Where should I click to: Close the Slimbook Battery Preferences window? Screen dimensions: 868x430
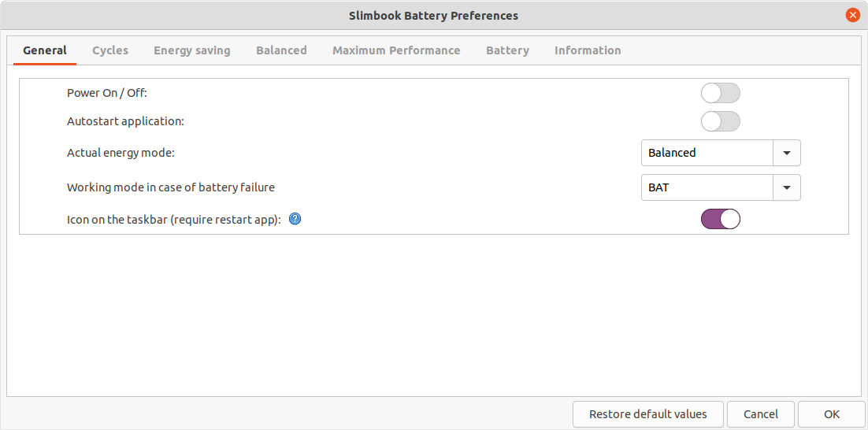(852, 15)
